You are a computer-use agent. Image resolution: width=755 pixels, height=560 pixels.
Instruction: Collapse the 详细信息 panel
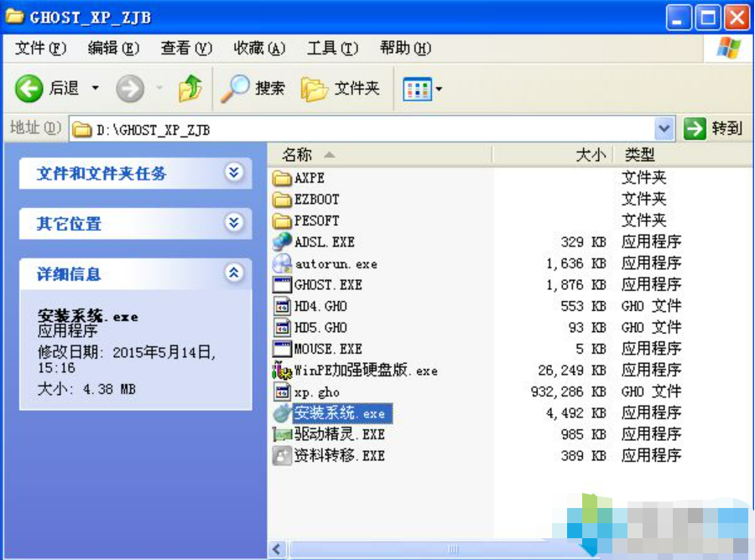pos(234,272)
